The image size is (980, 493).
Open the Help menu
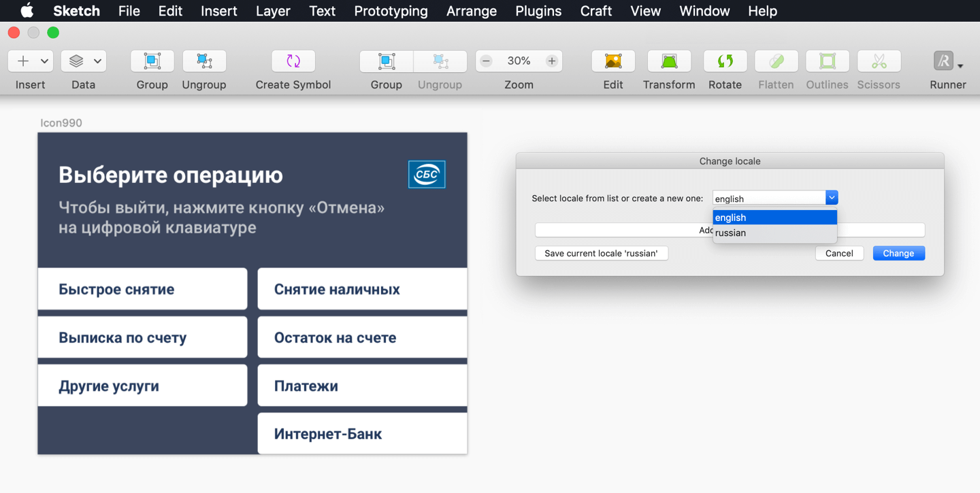click(762, 11)
